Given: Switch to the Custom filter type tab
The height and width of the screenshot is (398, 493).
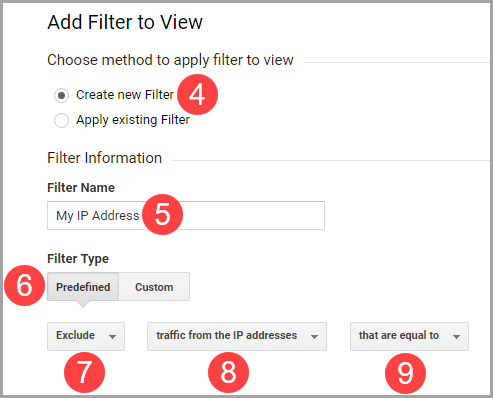Looking at the screenshot, I should tap(154, 287).
